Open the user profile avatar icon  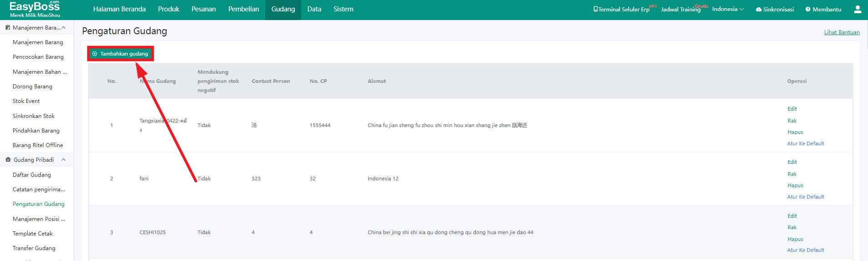[x=858, y=9]
